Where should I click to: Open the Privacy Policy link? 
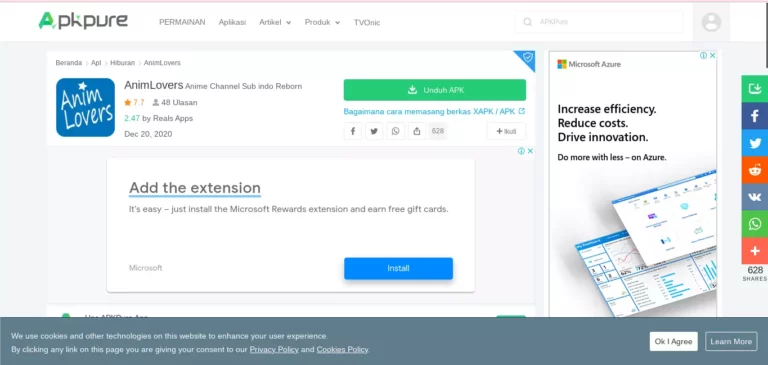[274, 349]
